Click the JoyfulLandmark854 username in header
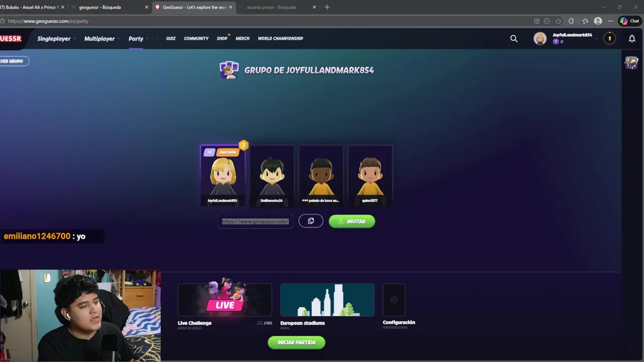Image resolution: width=644 pixels, height=362 pixels. pyautogui.click(x=572, y=35)
